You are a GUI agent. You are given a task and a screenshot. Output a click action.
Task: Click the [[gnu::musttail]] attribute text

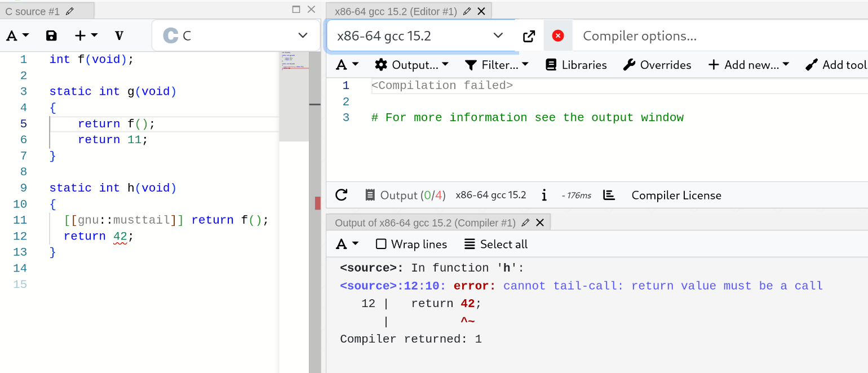point(124,220)
